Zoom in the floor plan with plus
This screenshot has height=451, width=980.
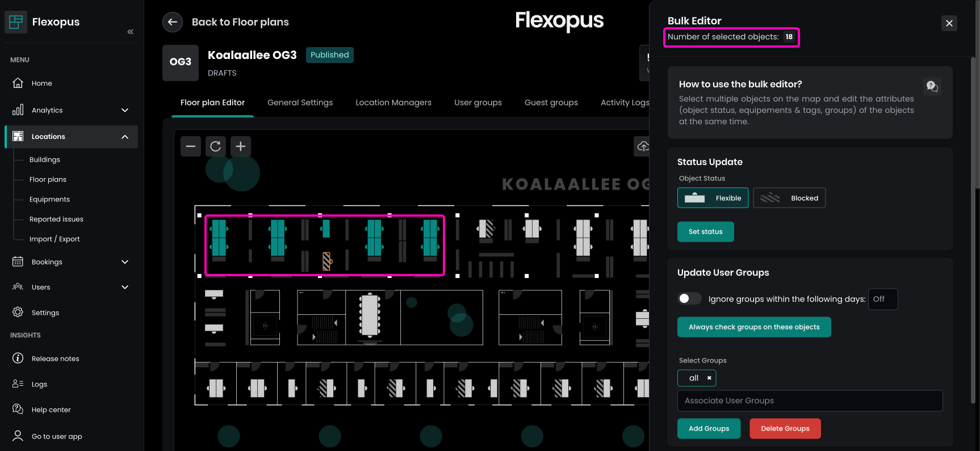pos(241,146)
